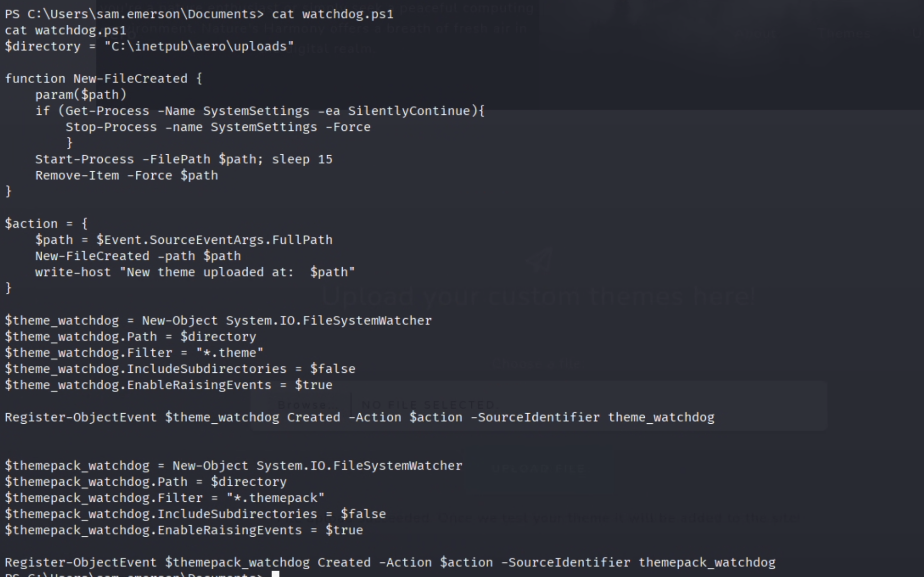This screenshot has width=924, height=577.
Task: Click the 'Remove-Item -Force $path' line
Action: pyautogui.click(x=127, y=176)
